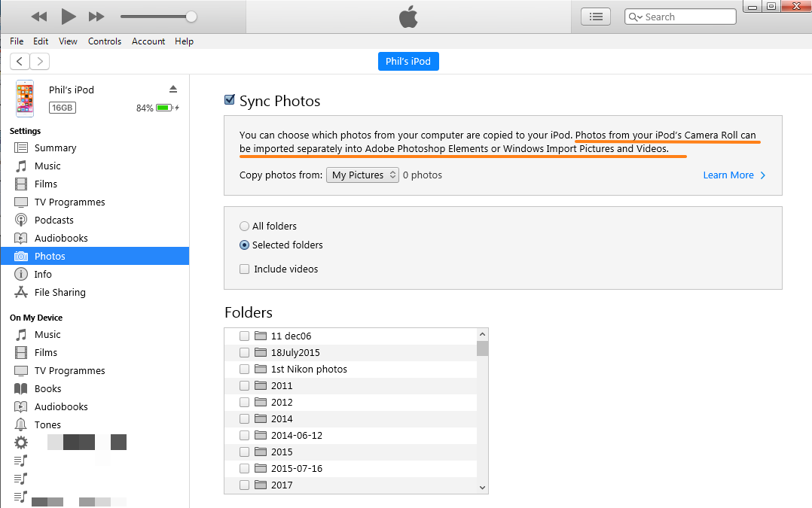This screenshot has height=508, width=812.
Task: Select File Sharing in sidebar
Action: tap(60, 292)
